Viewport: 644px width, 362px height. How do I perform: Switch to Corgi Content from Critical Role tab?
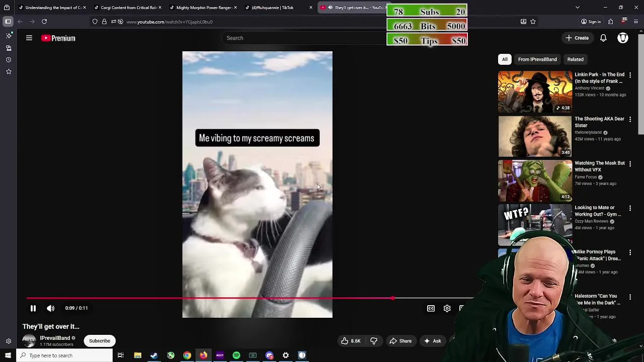(128, 8)
